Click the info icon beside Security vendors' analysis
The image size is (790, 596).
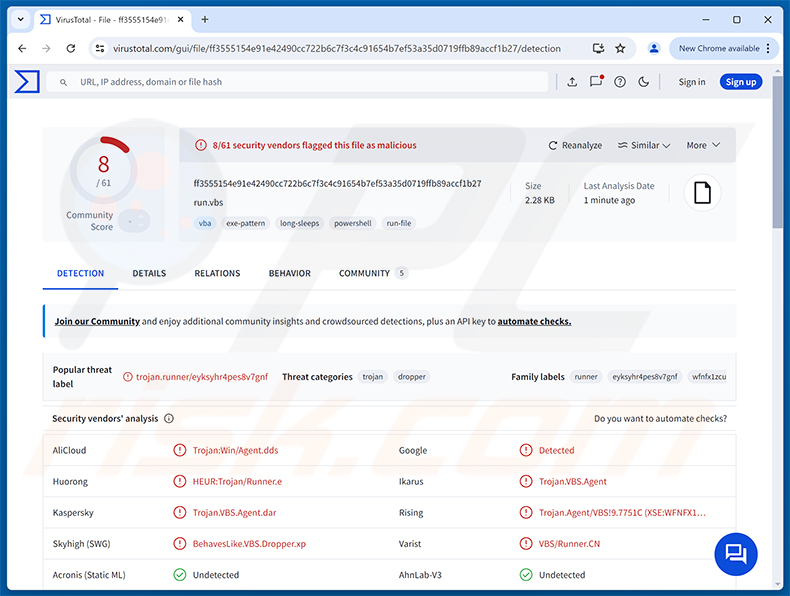(x=169, y=419)
